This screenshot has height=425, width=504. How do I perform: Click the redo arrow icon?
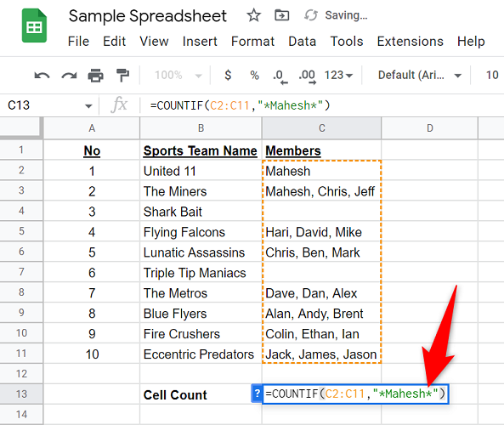[x=69, y=76]
